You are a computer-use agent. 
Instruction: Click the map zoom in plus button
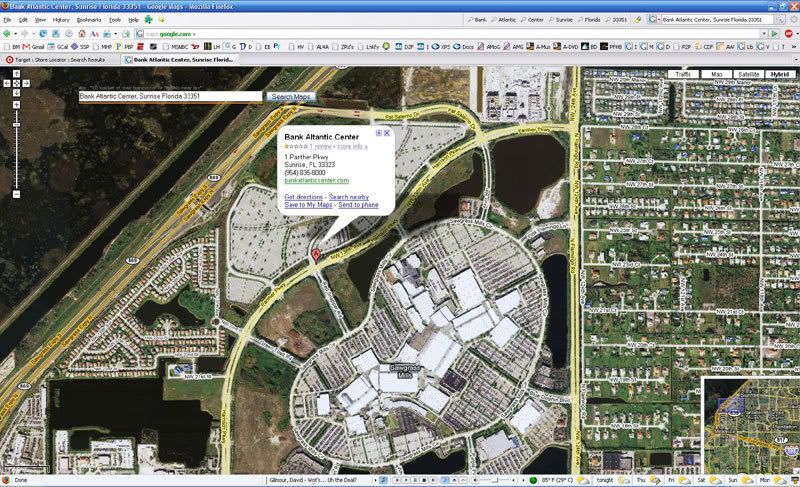point(16,105)
